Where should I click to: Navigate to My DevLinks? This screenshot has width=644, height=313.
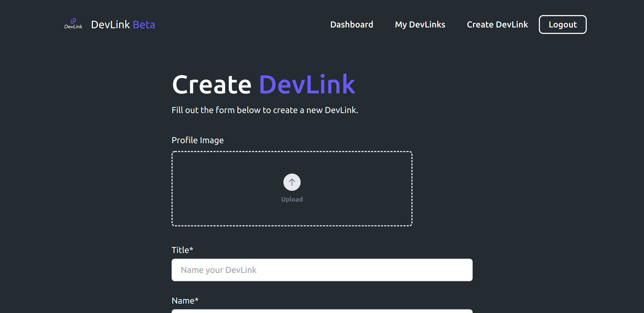pyautogui.click(x=420, y=24)
